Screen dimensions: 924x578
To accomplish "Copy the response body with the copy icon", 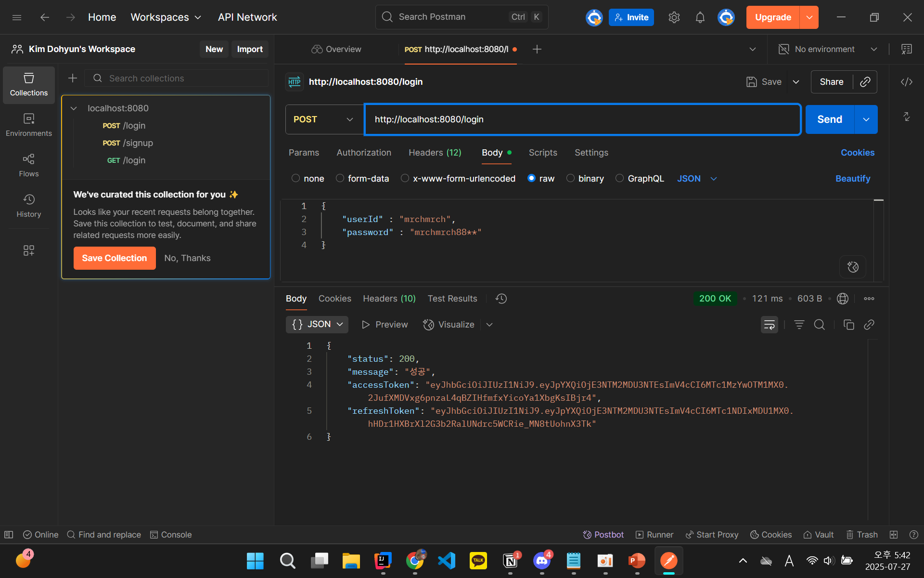I will pyautogui.click(x=848, y=325).
